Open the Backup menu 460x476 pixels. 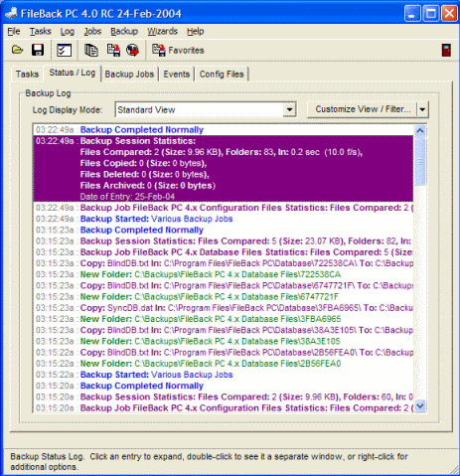click(x=124, y=32)
